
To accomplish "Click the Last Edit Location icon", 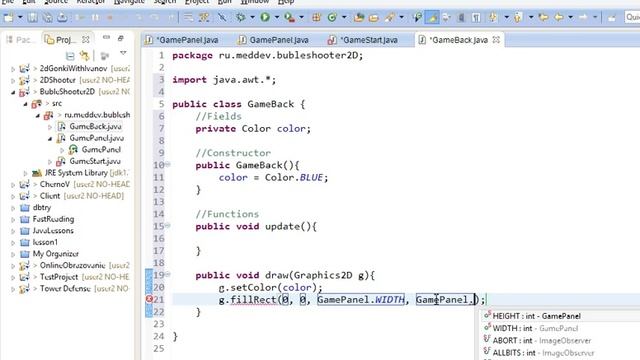I will tap(544, 18).
